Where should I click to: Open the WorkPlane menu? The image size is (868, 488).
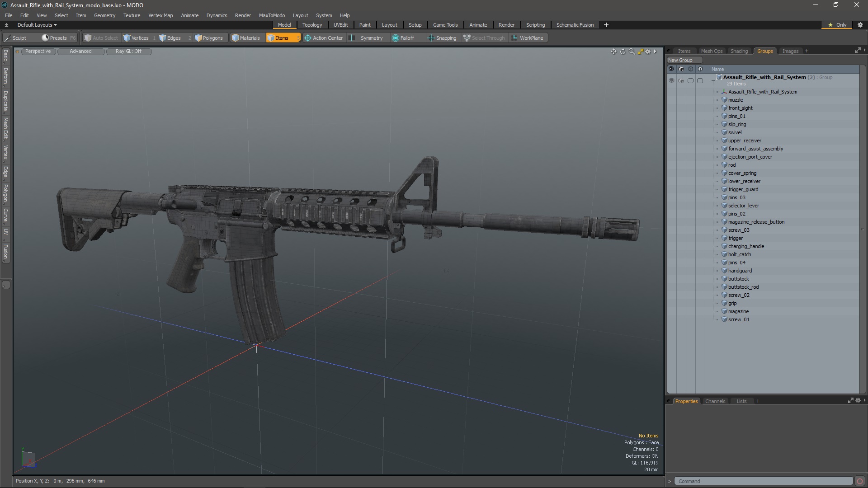click(x=528, y=38)
